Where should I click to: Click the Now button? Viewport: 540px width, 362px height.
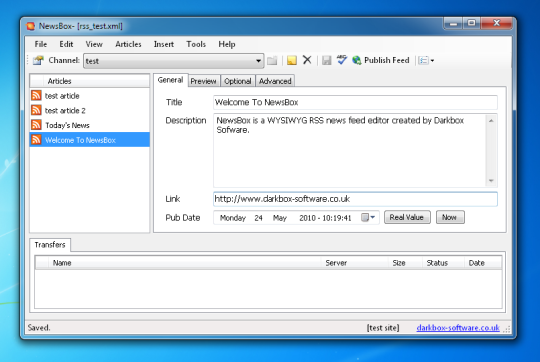pyautogui.click(x=450, y=217)
